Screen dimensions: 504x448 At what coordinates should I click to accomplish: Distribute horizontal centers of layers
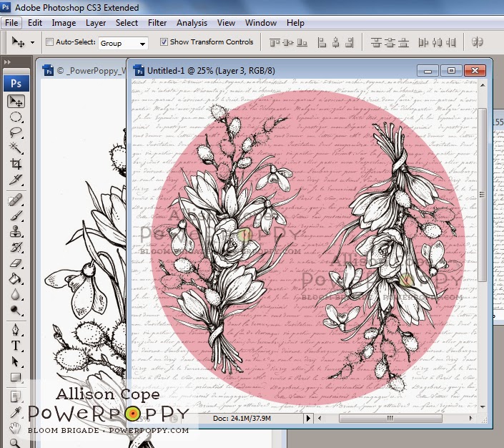437,42
